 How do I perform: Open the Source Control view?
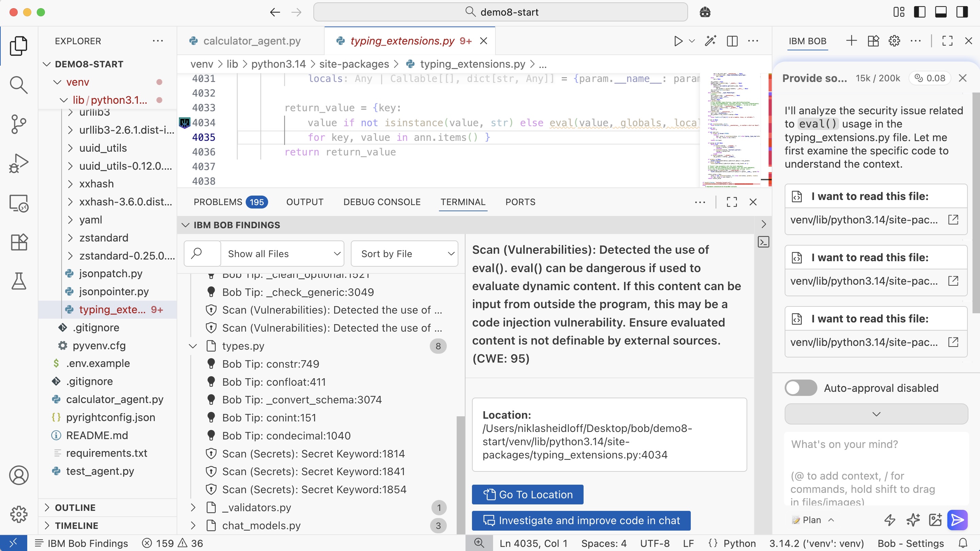tap(18, 124)
